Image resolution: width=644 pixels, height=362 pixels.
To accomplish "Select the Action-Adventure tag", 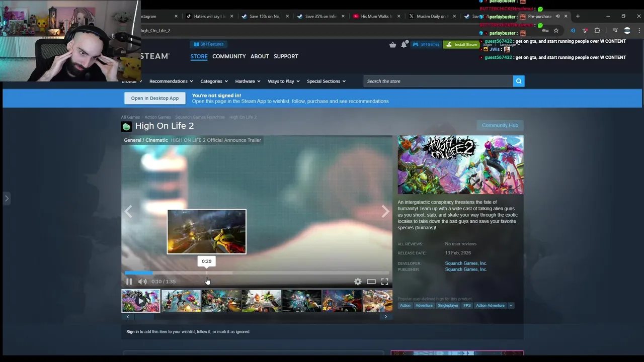I will (490, 305).
